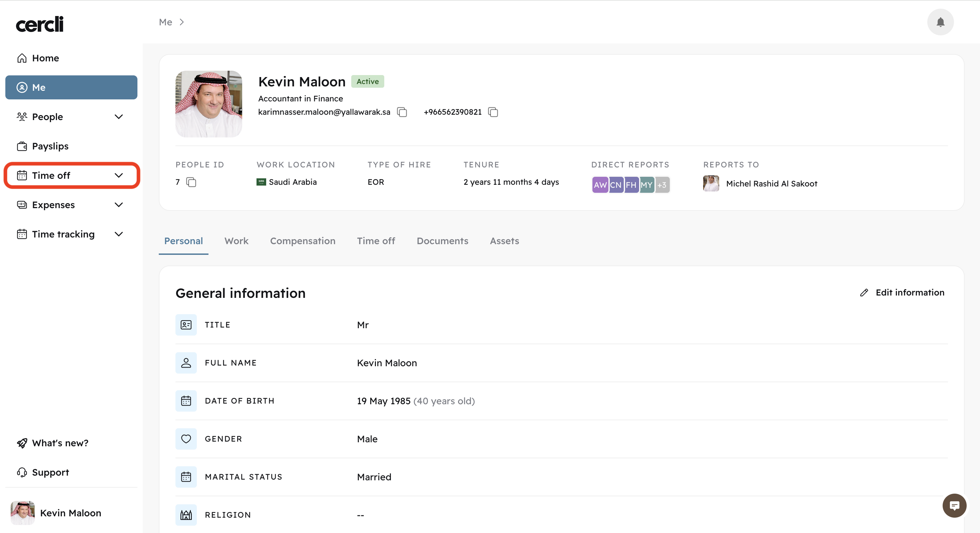Switch to the Documents tab
Screen dimensions: 980x533
tap(442, 241)
